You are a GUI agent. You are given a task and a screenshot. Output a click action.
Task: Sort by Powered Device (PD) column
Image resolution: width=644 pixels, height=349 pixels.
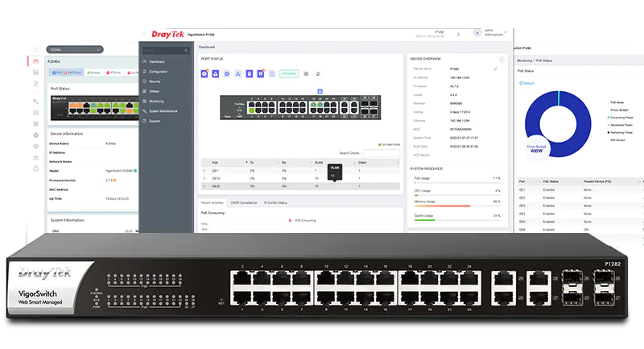click(x=597, y=181)
